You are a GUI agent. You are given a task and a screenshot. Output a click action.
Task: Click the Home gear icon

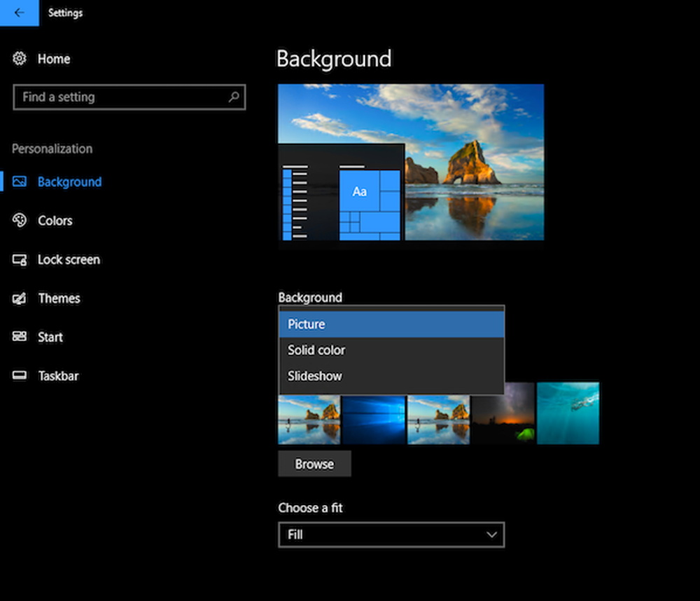click(20, 59)
